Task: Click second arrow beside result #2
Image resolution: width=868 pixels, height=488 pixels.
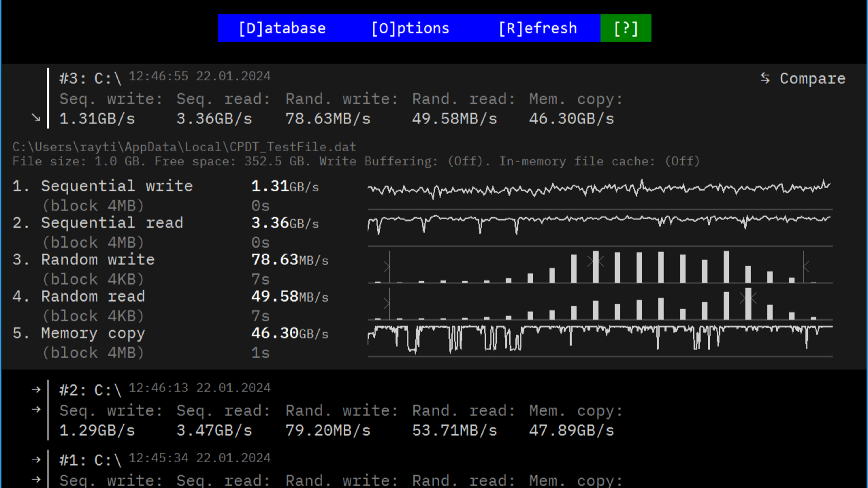Action: (x=36, y=410)
